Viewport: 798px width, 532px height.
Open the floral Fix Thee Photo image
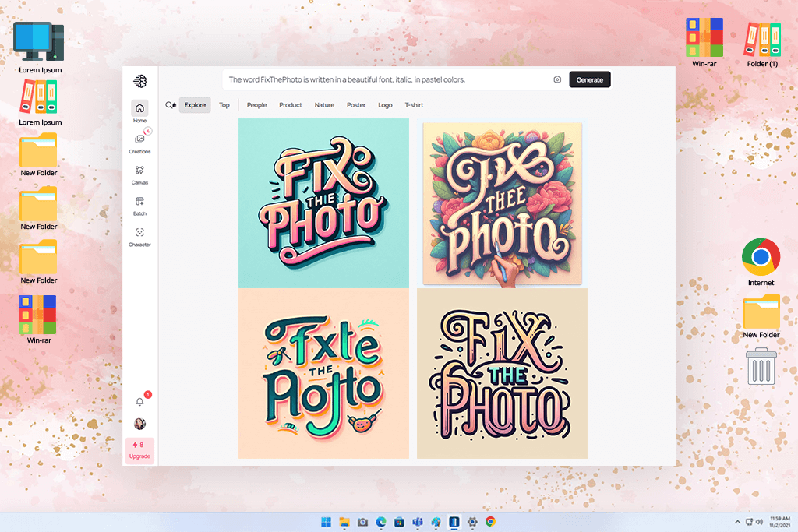click(x=503, y=203)
